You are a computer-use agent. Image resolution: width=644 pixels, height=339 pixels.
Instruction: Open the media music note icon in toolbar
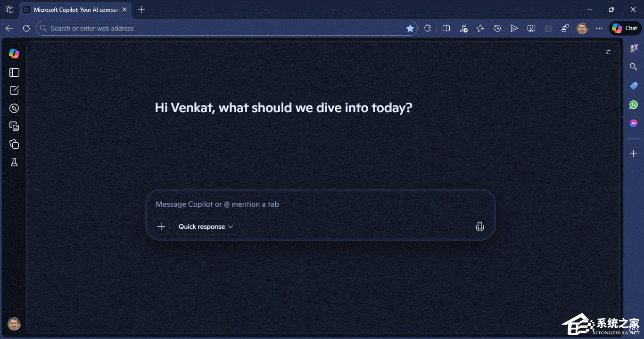pyautogui.click(x=463, y=28)
